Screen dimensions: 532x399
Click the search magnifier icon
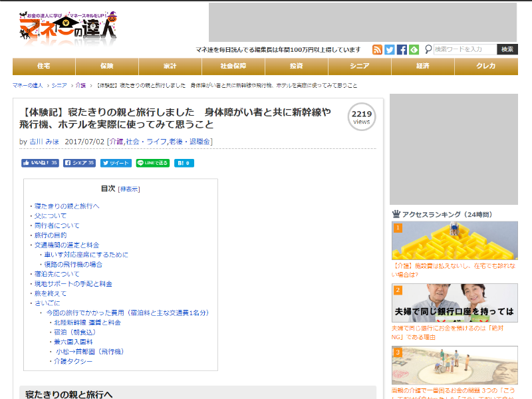coord(428,49)
